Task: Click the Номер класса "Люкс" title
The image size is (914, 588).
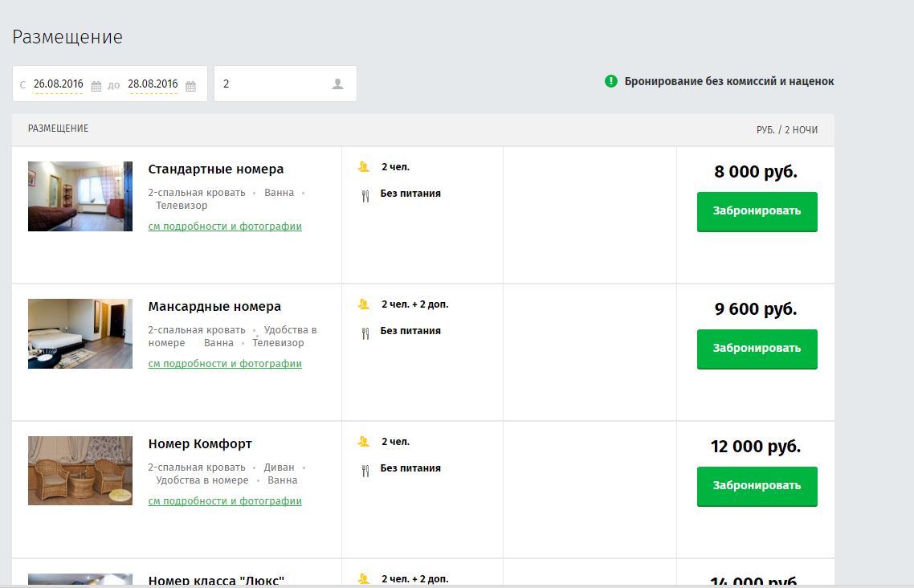Action: (x=216, y=580)
